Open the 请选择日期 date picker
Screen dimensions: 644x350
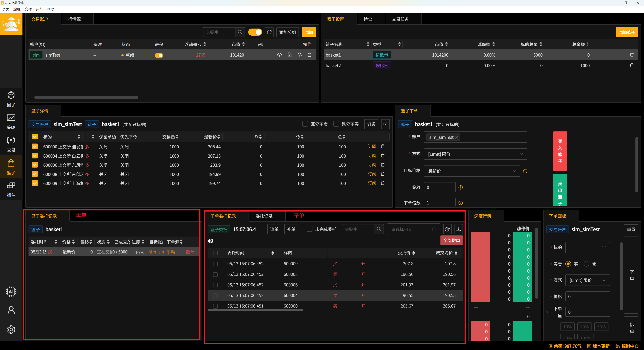click(x=414, y=229)
